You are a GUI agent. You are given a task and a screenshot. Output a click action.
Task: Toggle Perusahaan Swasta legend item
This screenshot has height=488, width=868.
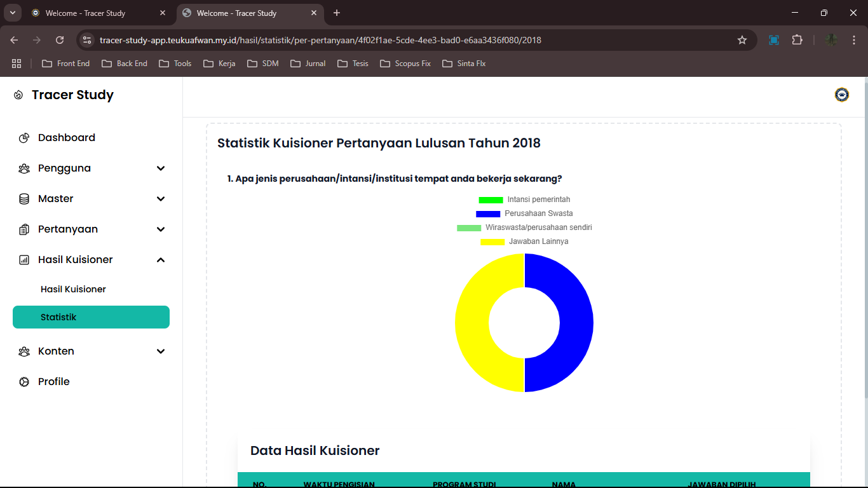pyautogui.click(x=524, y=213)
